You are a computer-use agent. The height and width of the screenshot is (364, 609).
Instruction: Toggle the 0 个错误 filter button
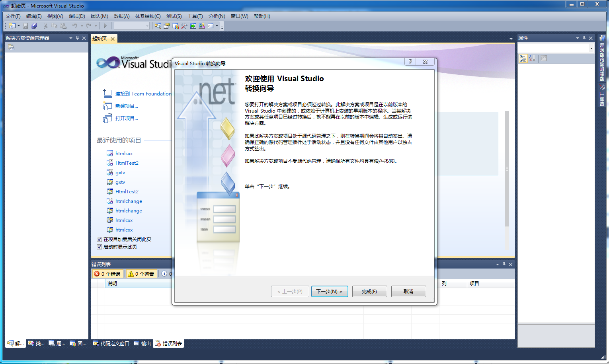(107, 274)
